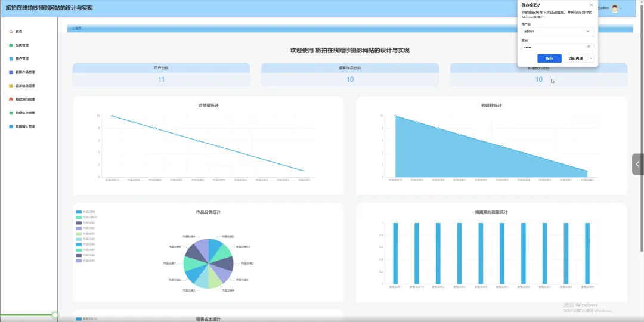Click the 首页 breadcrumb in blue bar
This screenshot has width=644, height=322.
coord(77,29)
